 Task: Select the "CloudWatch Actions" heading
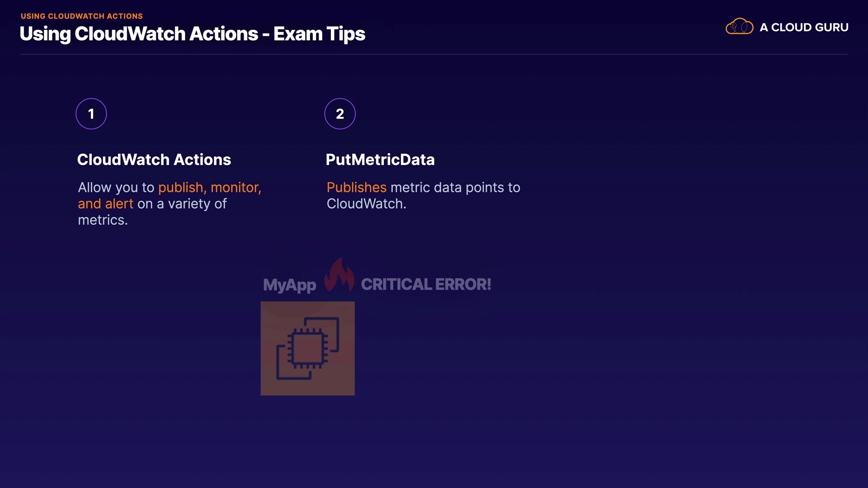[x=154, y=160]
